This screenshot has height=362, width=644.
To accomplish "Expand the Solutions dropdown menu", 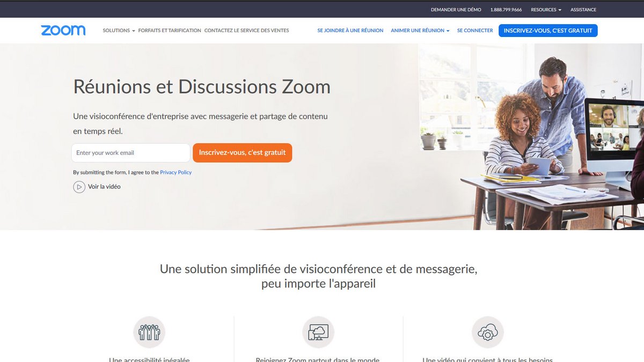I will point(119,31).
